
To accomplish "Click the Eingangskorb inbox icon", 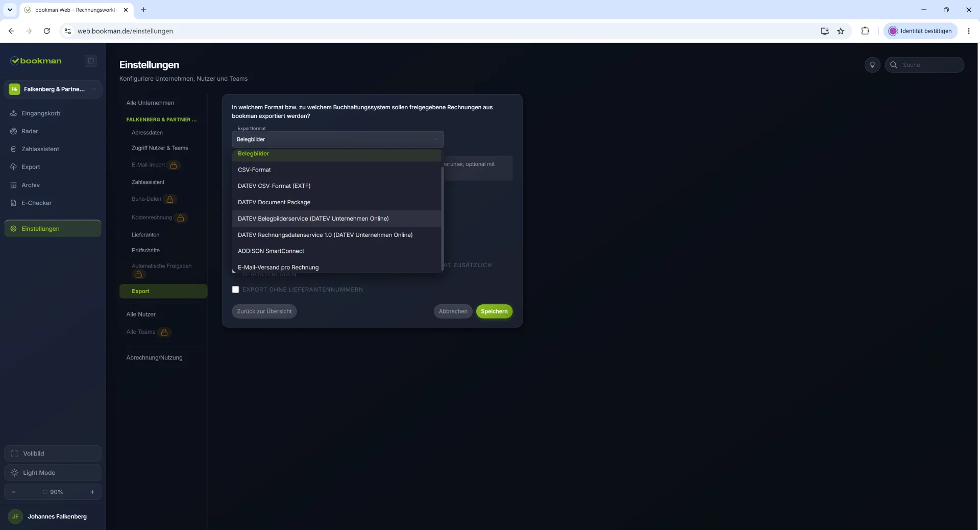I will [x=14, y=113].
